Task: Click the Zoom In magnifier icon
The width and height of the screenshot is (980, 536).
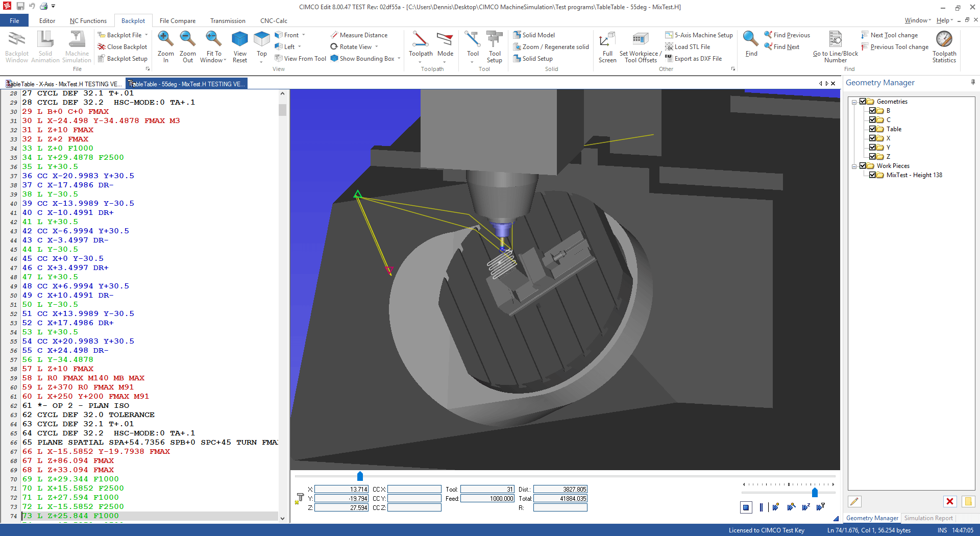Action: [x=165, y=40]
